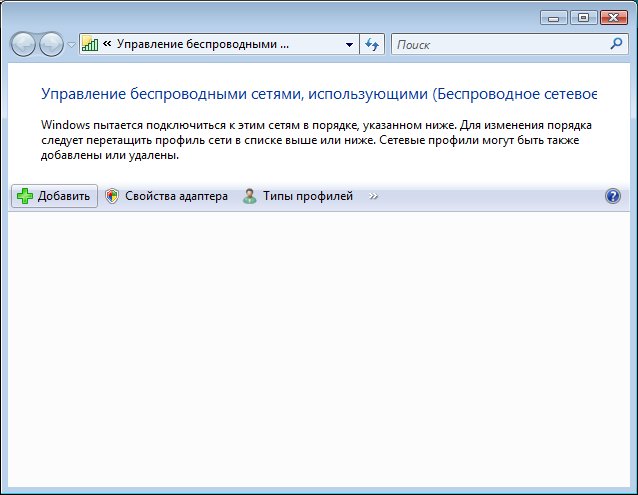Image resolution: width=638 pixels, height=495 pixels.
Task: Open 'Свойства адаптера' from the toolbar
Action: 167,196
